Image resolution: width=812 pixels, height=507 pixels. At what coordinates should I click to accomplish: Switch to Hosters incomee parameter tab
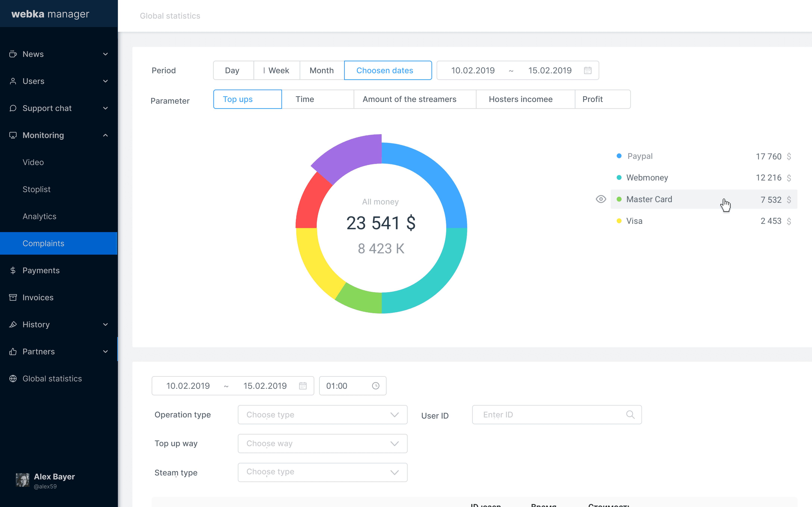tap(520, 99)
